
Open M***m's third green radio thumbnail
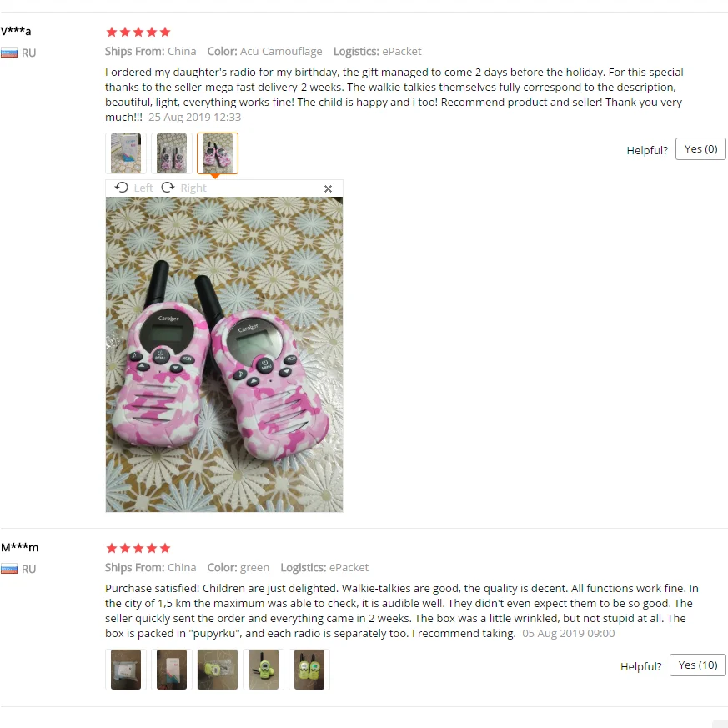(x=218, y=670)
